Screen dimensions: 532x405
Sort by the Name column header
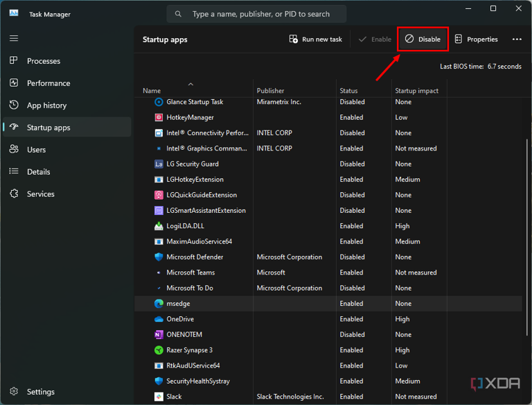click(x=152, y=91)
